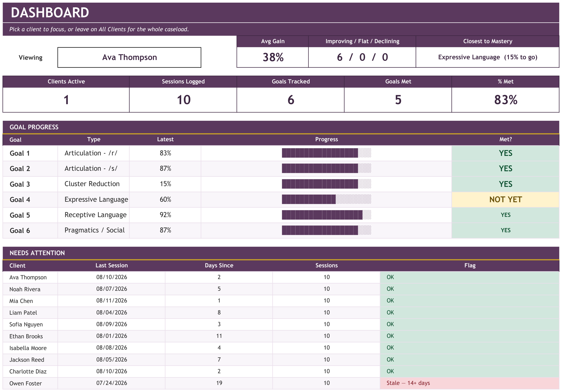Click the 'Closest to Mastery' header
The image size is (562, 392).
487,41
